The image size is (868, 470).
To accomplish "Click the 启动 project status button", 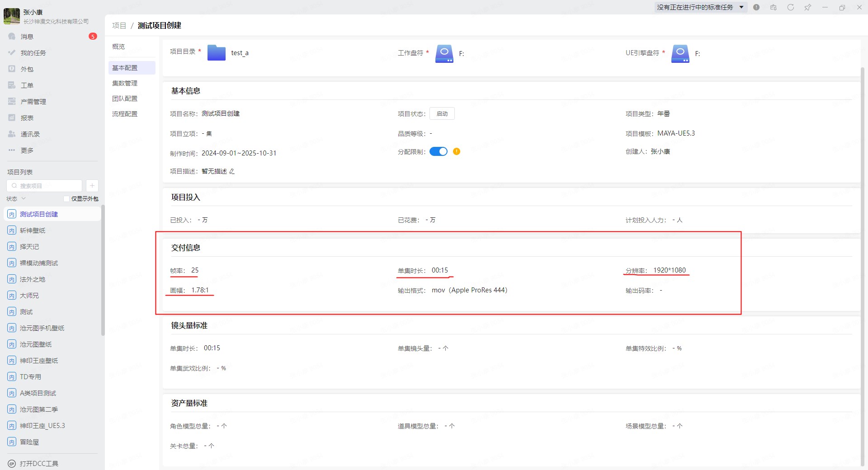I will 442,114.
